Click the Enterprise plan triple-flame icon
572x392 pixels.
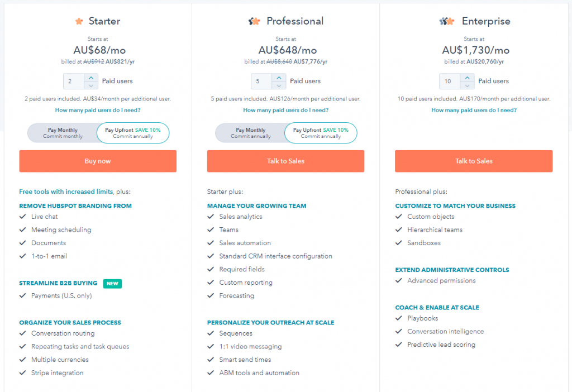click(445, 21)
